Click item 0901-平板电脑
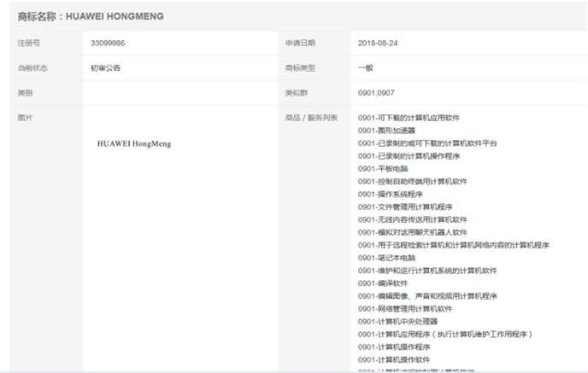Viewport: 588px width, 373px height. [383, 169]
